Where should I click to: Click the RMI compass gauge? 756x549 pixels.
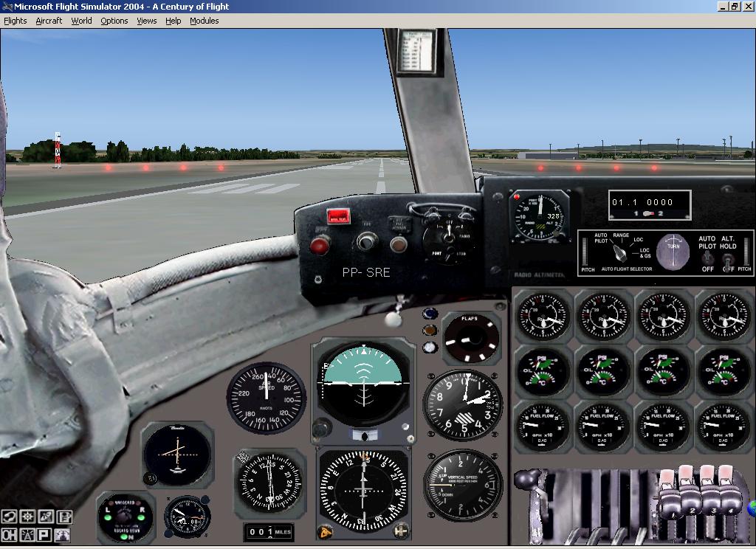[x=270, y=483]
